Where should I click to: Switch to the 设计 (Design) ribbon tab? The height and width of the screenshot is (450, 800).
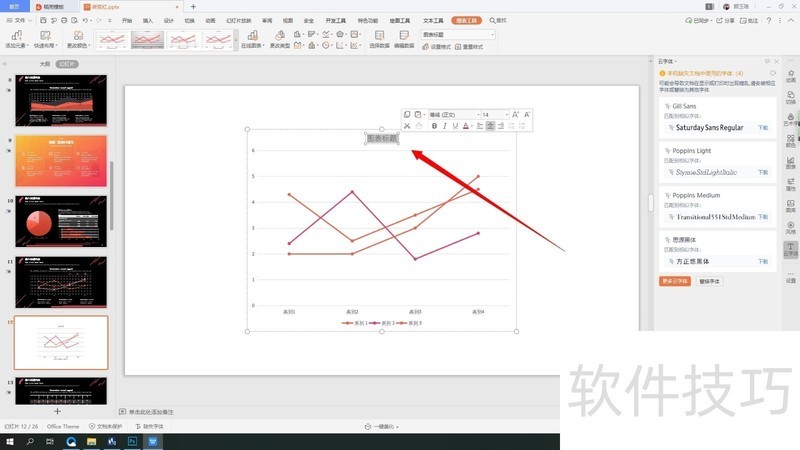pos(168,20)
